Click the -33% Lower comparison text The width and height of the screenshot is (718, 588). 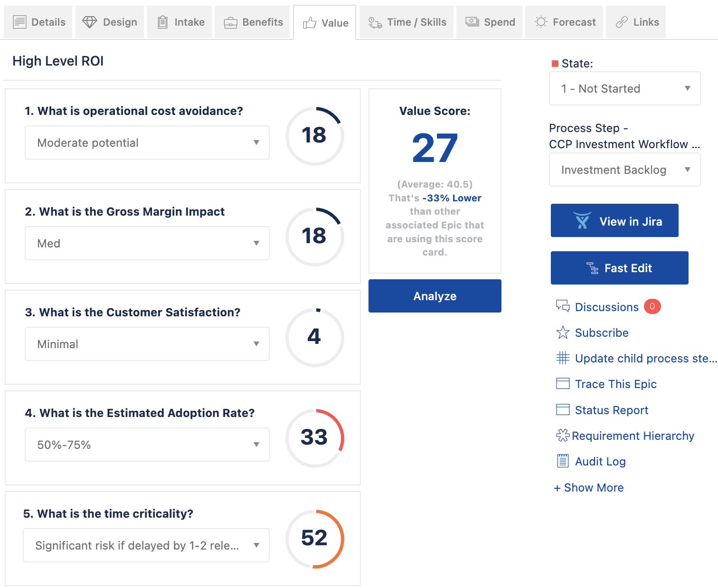click(x=452, y=198)
